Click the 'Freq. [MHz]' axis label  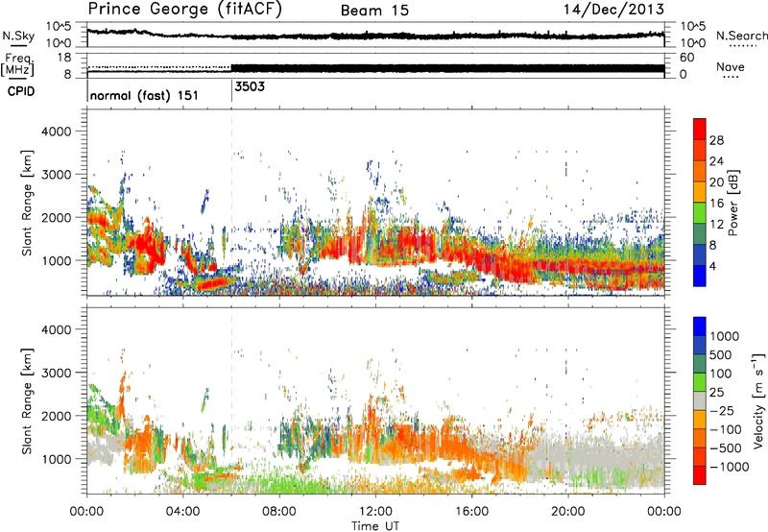[18, 64]
